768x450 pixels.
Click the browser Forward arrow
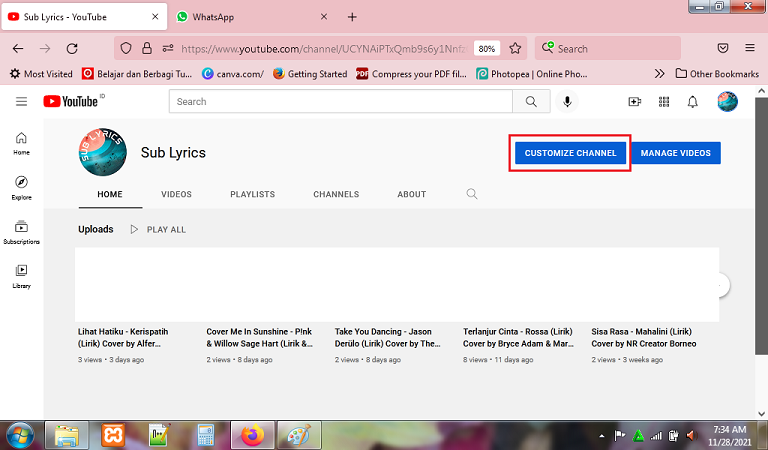pyautogui.click(x=45, y=48)
